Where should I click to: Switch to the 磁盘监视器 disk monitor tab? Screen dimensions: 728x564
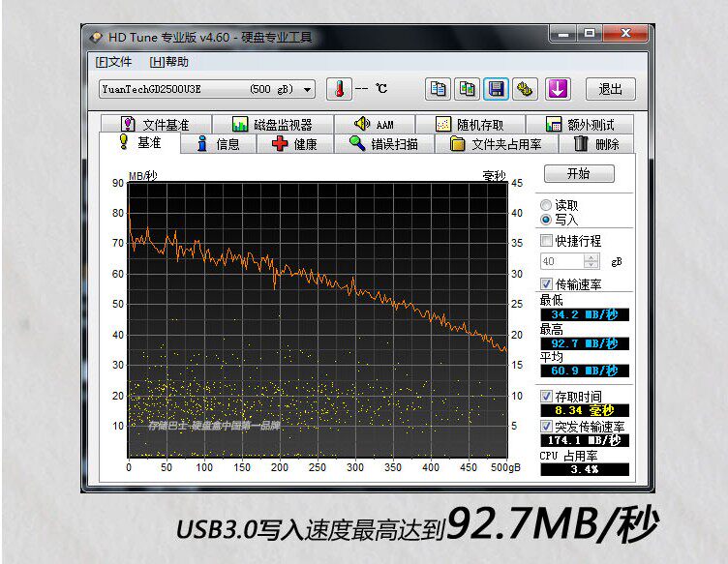coord(272,125)
